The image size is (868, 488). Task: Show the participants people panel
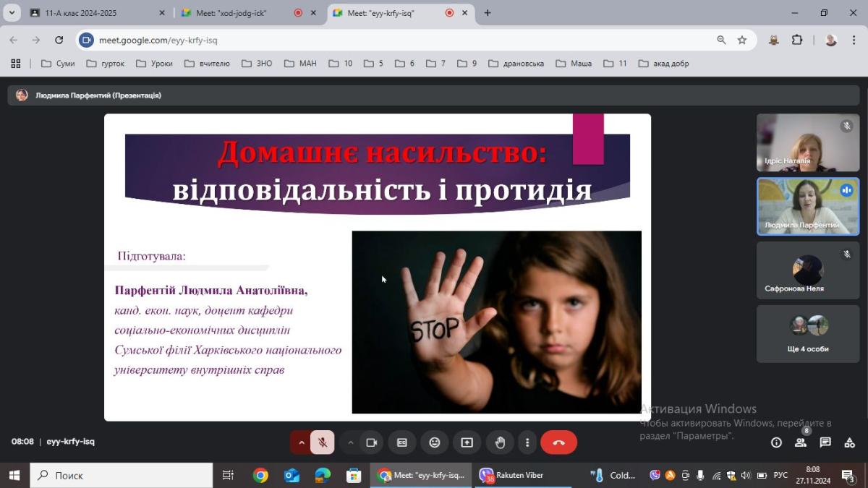[801, 442]
